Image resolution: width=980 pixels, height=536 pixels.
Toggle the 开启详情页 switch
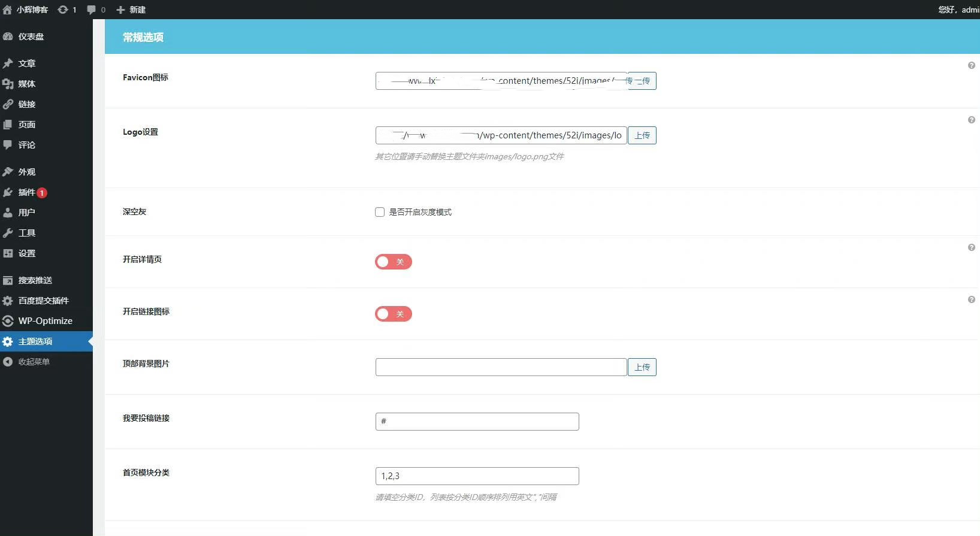pyautogui.click(x=393, y=262)
